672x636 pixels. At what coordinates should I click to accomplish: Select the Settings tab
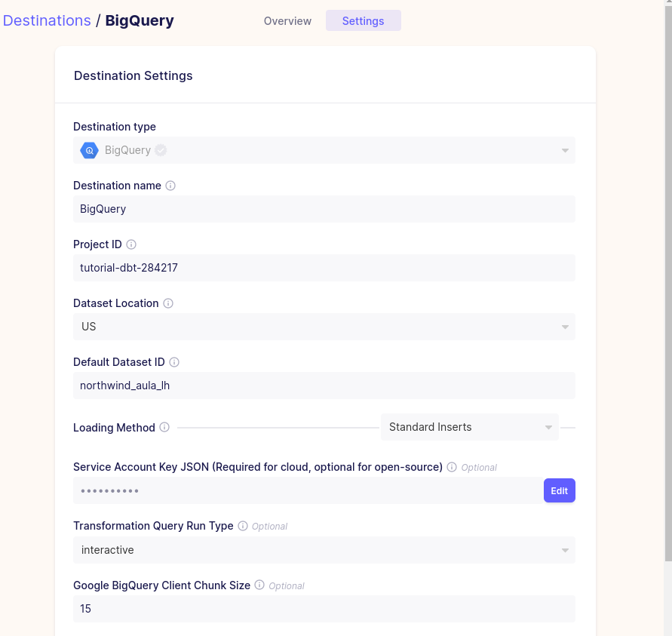363,21
